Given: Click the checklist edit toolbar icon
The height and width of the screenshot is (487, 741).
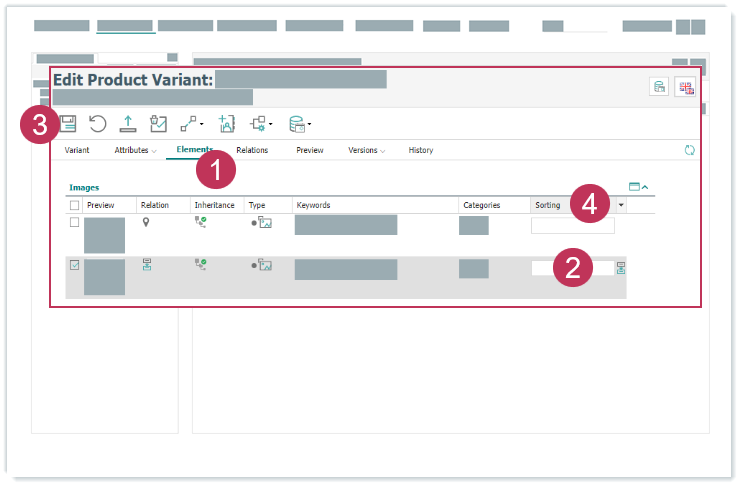Looking at the screenshot, I should [x=157, y=124].
